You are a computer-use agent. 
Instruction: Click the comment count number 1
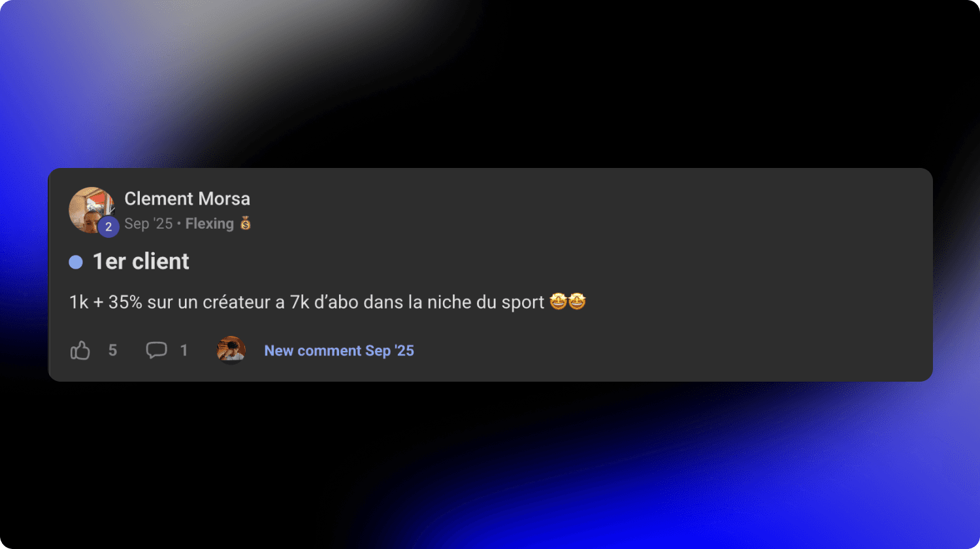(184, 351)
